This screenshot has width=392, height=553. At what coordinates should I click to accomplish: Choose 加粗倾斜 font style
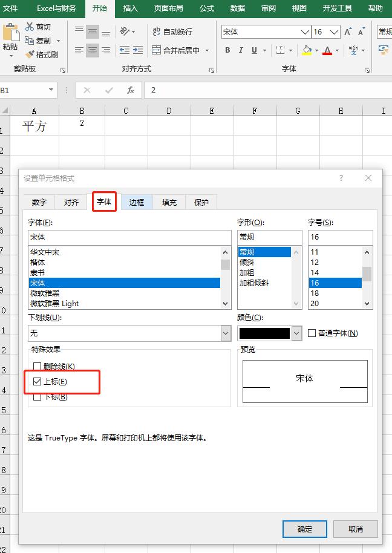pyautogui.click(x=264, y=283)
